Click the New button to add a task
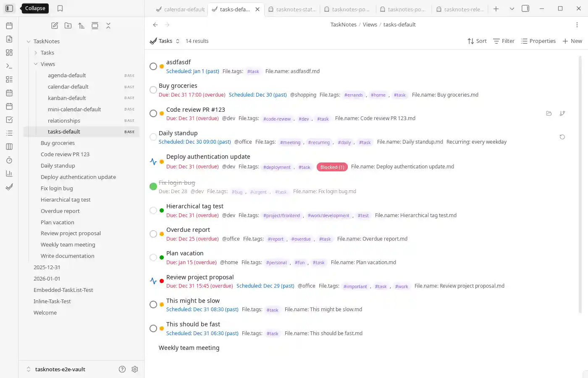Screen dimensions: 588x378 (x=572, y=41)
